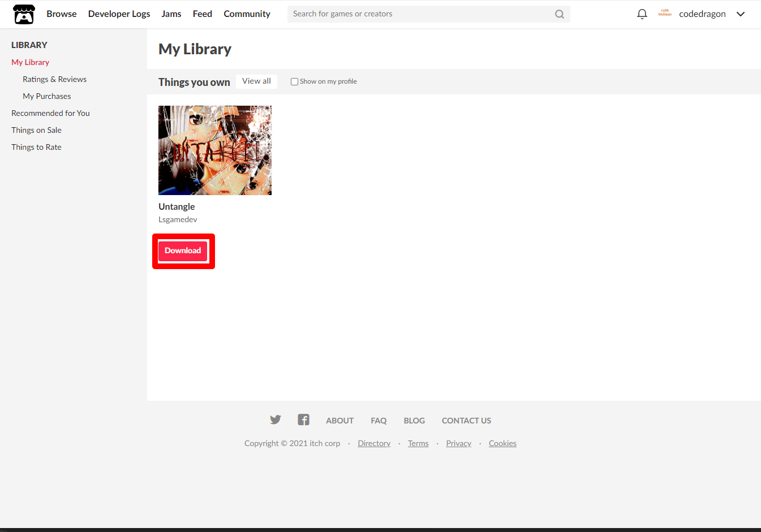The width and height of the screenshot is (761, 532).
Task: Open the Directory link
Action: pos(374,443)
